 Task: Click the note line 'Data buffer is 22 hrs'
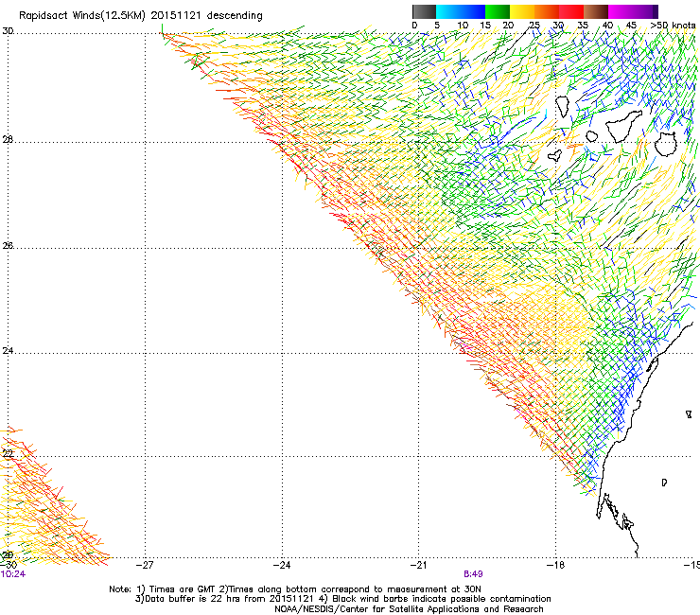(193, 599)
